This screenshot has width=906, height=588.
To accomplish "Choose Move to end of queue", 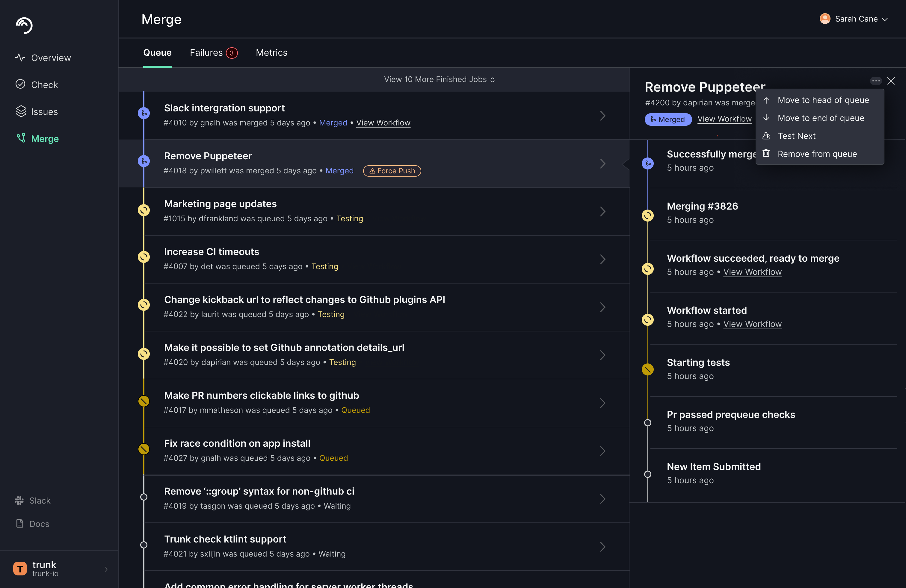I will point(820,118).
